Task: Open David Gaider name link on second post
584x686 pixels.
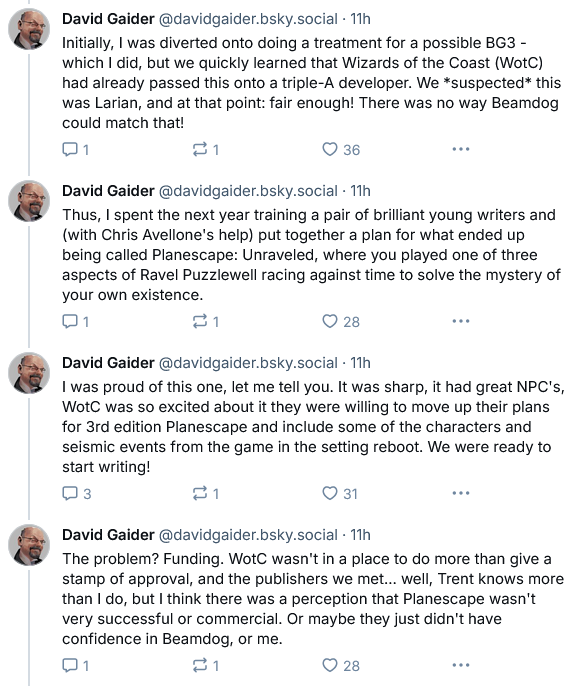Action: (108, 191)
